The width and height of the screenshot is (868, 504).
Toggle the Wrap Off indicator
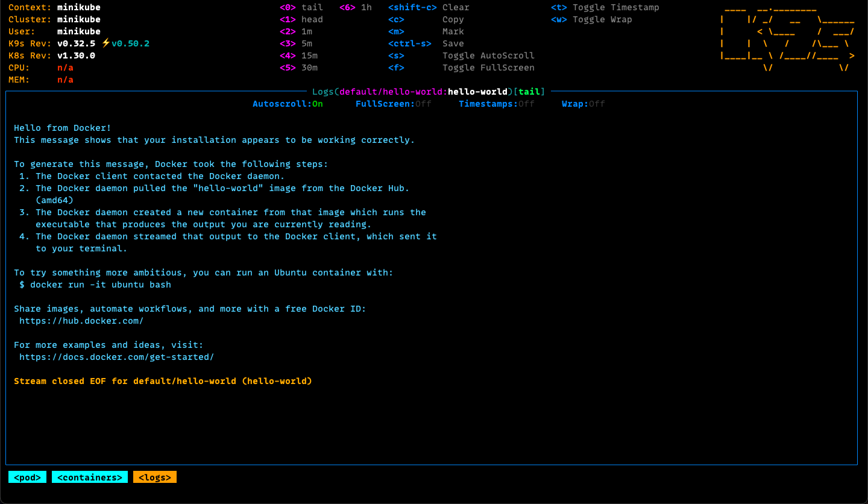pos(583,104)
